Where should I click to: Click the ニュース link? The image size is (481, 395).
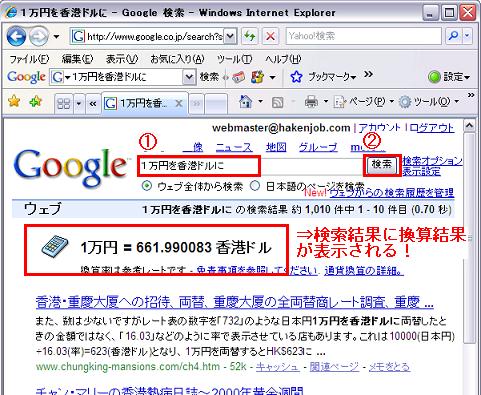pyautogui.click(x=234, y=147)
